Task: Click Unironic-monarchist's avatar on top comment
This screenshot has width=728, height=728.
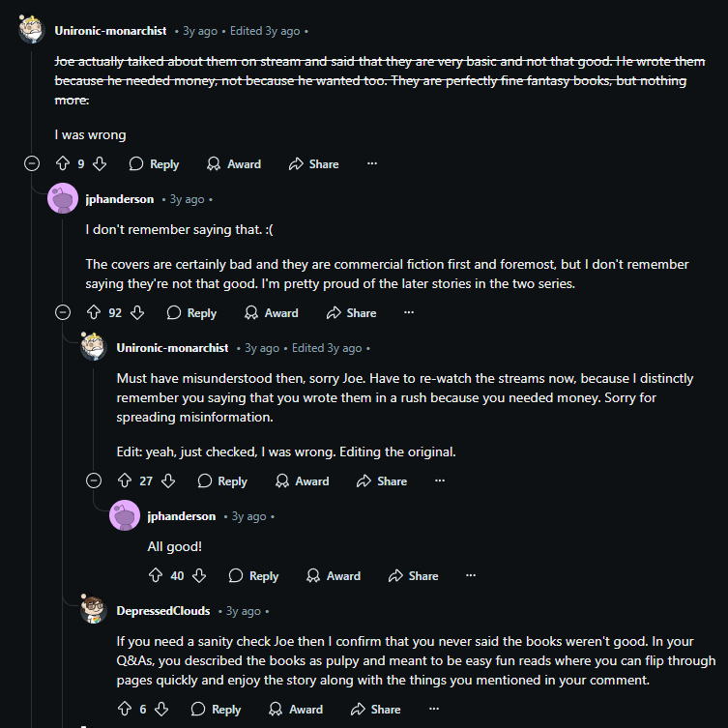Action: pos(32,30)
